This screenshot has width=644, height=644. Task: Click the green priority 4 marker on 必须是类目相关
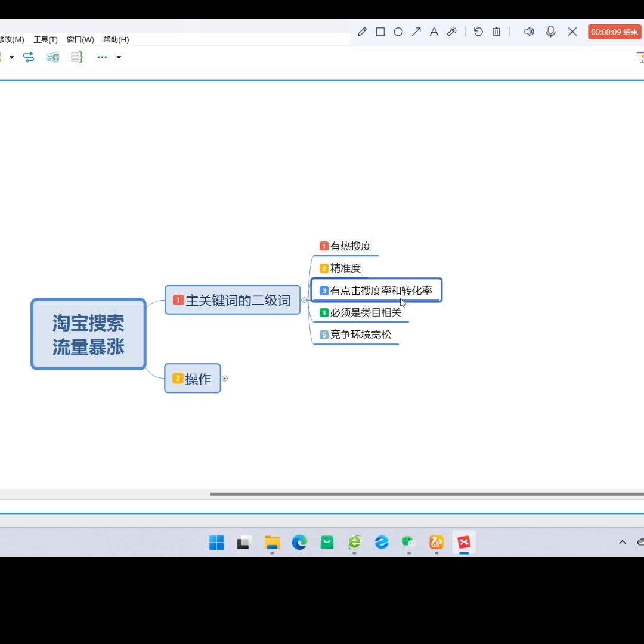324,312
